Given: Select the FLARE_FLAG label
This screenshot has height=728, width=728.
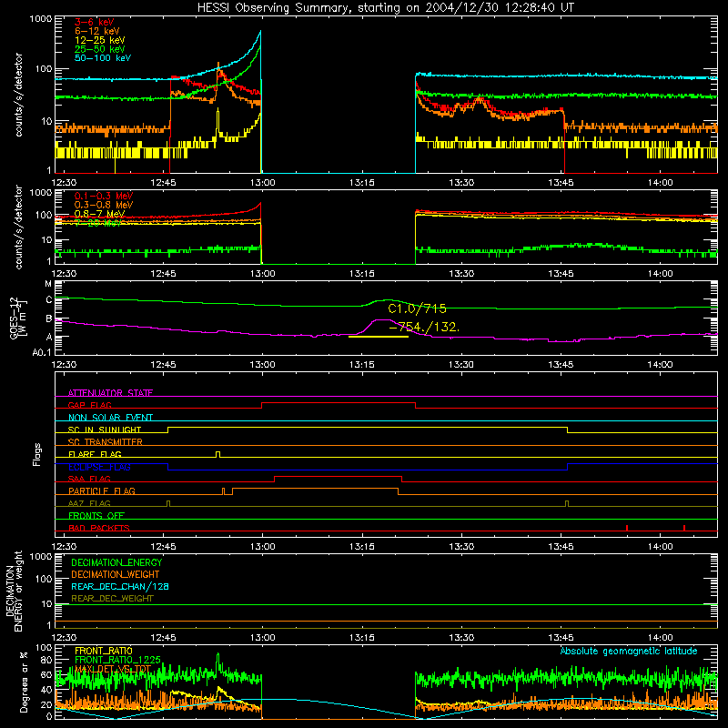Looking at the screenshot, I should coord(95,454).
